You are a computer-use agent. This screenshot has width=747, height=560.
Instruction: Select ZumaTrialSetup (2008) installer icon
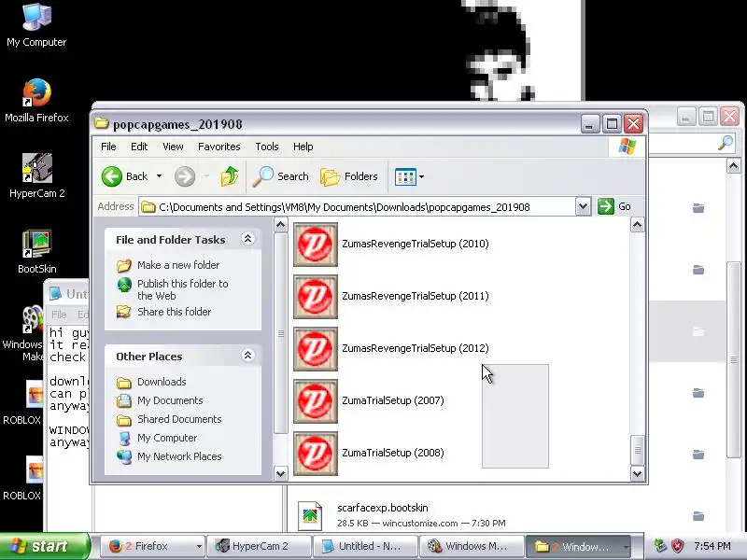pyautogui.click(x=316, y=454)
